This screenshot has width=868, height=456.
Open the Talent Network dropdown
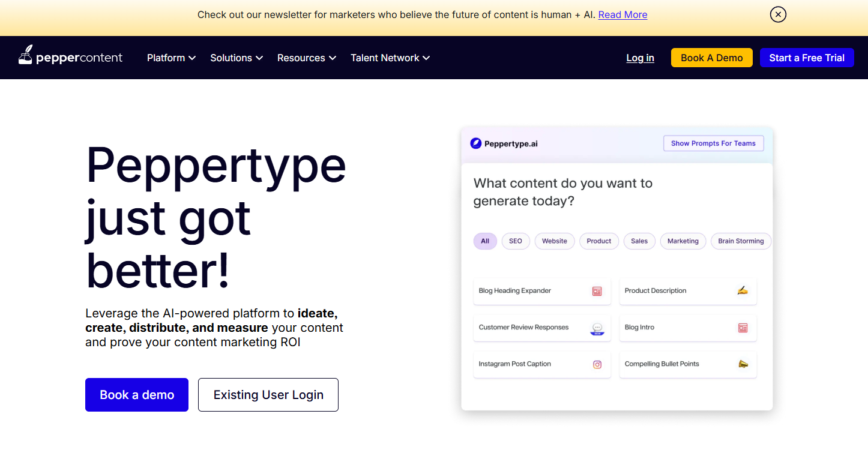coord(390,58)
